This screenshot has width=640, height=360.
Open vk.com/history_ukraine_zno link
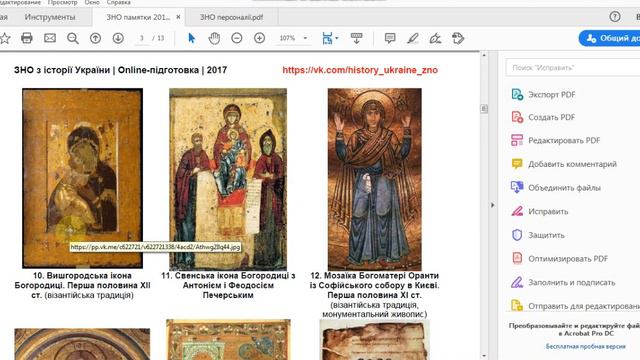pyautogui.click(x=360, y=70)
